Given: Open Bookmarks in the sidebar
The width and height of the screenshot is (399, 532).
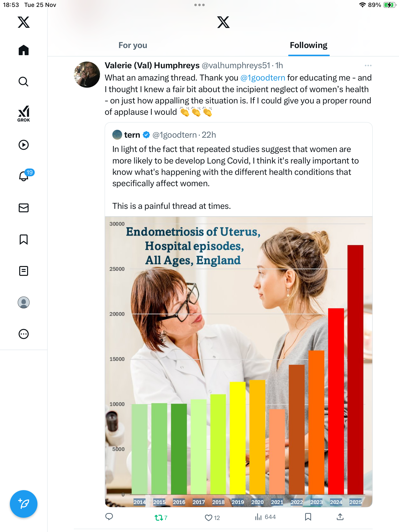Looking at the screenshot, I should 24,239.
